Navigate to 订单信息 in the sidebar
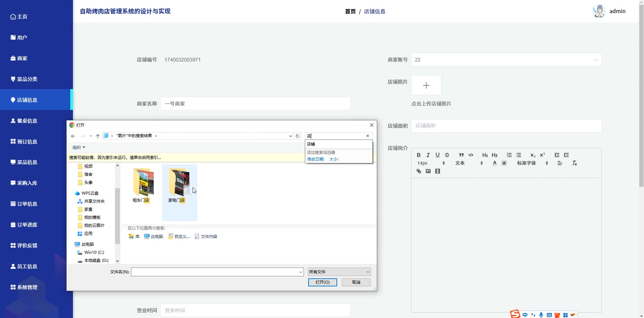644x318 pixels. 27,204
